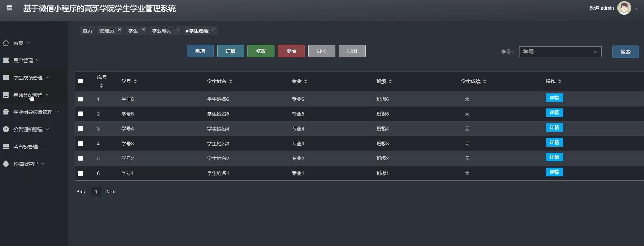Check the row for 学号5

(81, 114)
